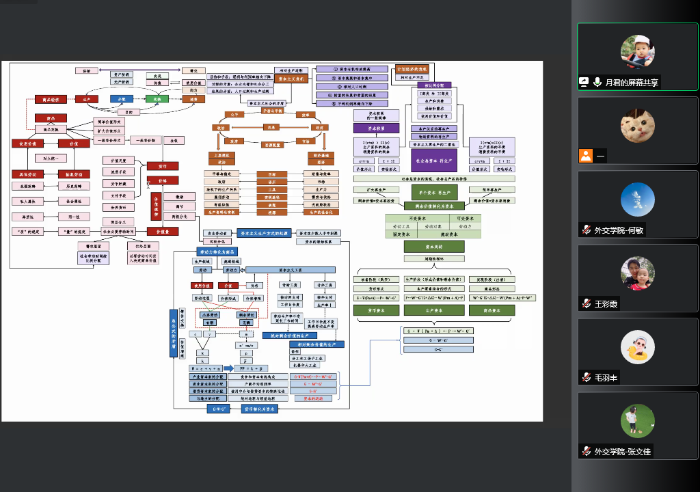
Task: Select the cookie-shaped avatar of the second participant
Action: (637, 124)
